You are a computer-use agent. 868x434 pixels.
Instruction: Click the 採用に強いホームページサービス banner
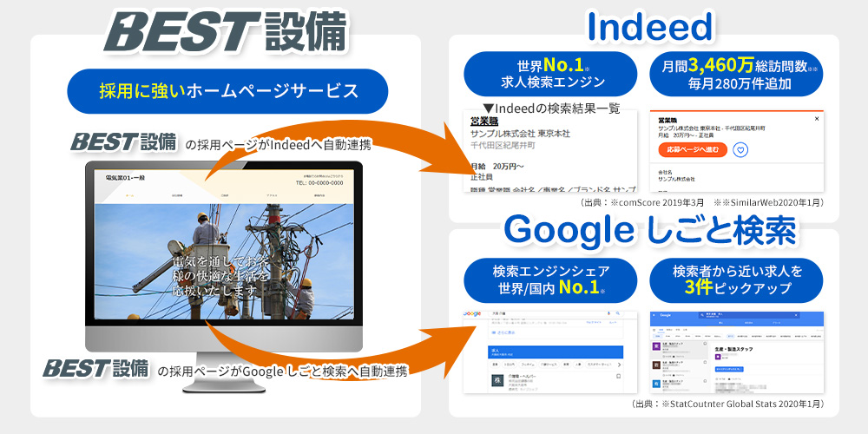pos(227,91)
